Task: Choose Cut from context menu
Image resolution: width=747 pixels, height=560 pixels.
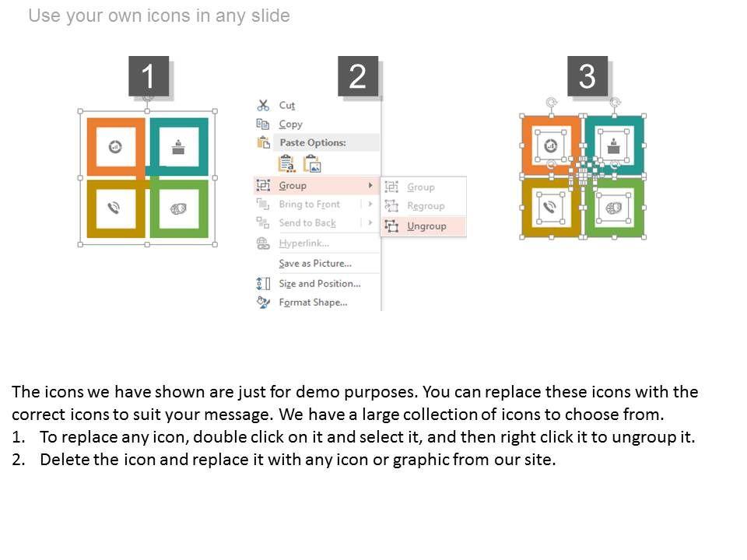Action: tap(287, 105)
